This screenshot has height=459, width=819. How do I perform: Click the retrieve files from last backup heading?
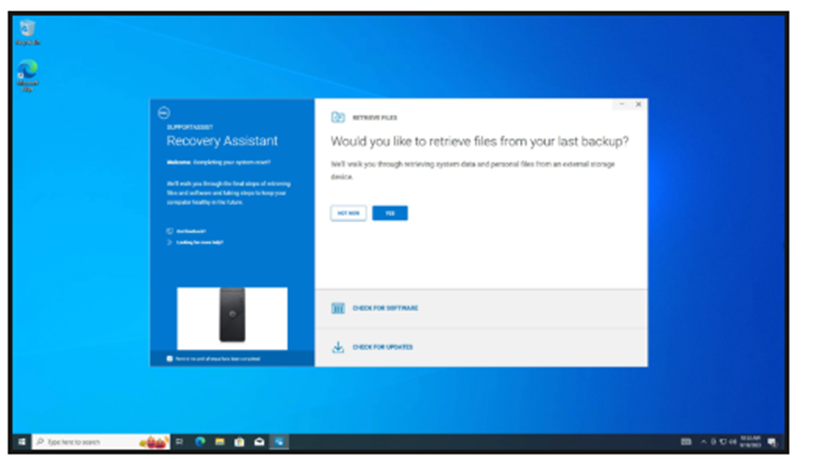(x=479, y=142)
